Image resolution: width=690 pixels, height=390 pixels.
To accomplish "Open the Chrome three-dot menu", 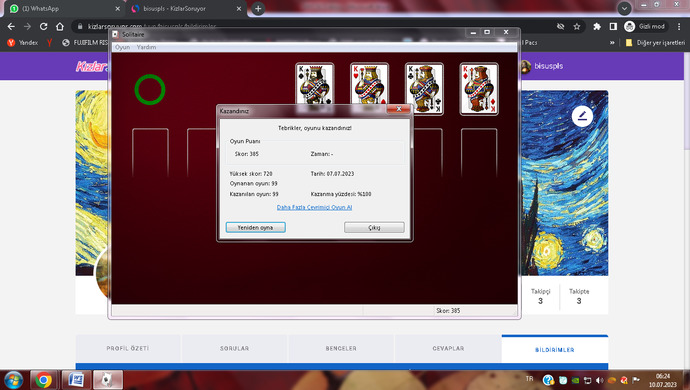I will pyautogui.click(x=679, y=26).
